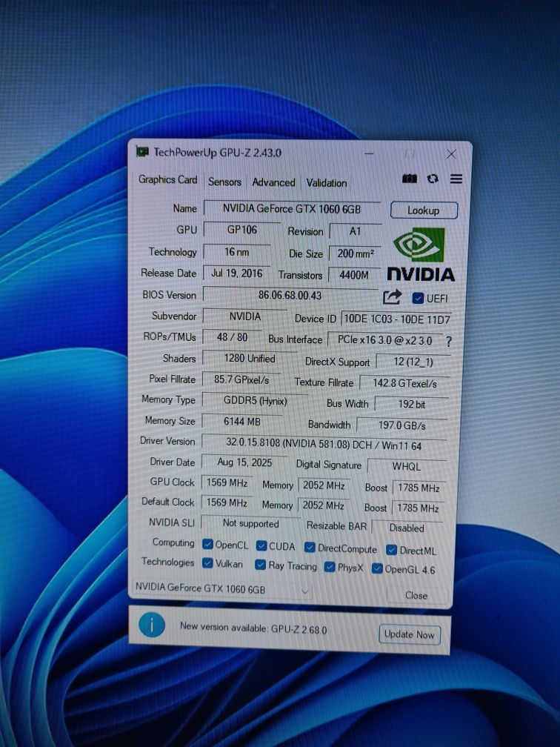Minimize the GPU-Z window

click(x=369, y=153)
